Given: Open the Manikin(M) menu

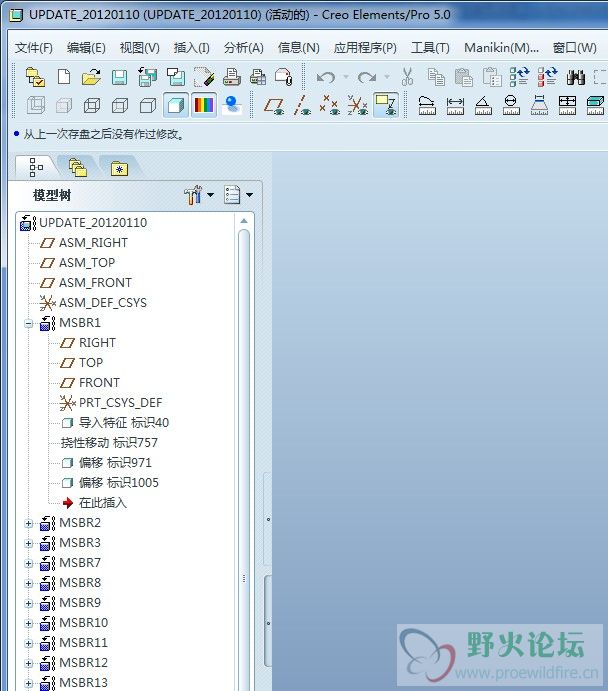Looking at the screenshot, I should (501, 48).
